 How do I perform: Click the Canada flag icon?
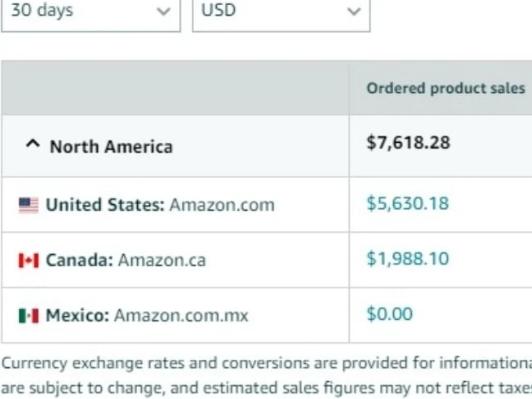coord(29,261)
